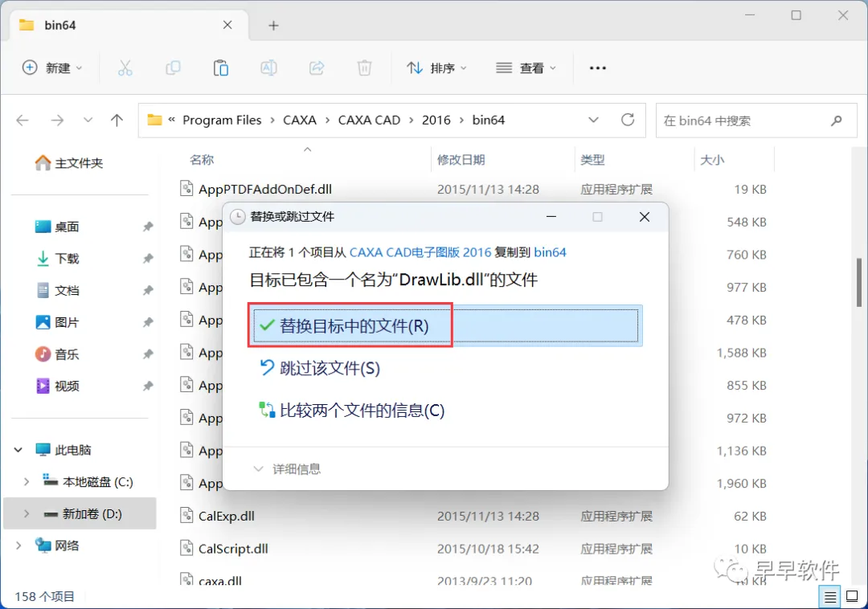Open 主文件夹 home in sidebar
Screen dimensions: 868x609
(69, 162)
